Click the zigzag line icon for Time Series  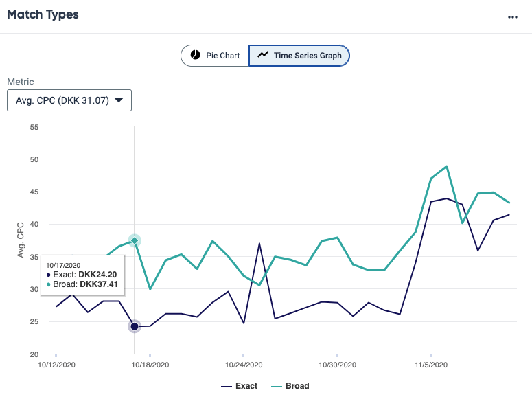[262, 56]
